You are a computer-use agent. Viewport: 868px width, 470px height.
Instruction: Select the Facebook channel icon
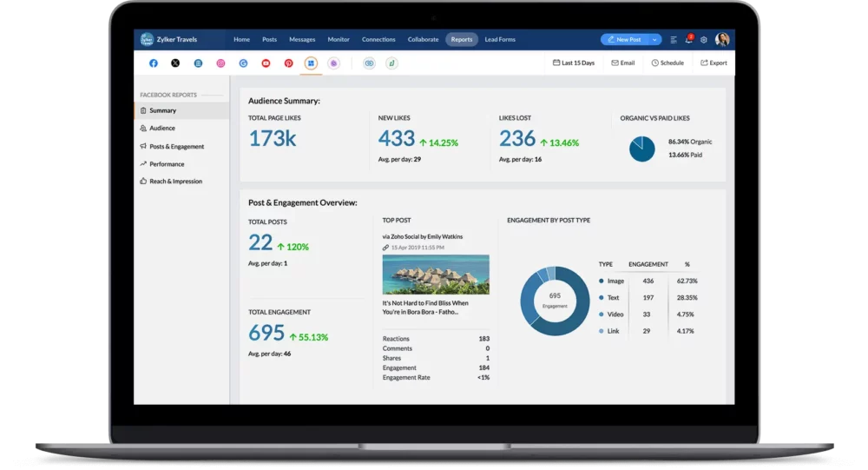click(154, 63)
